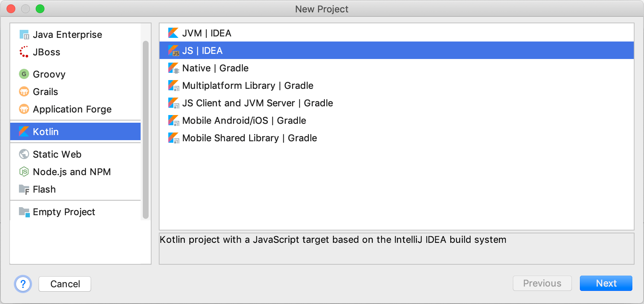644x304 pixels.
Task: Select Mobile Android/iOS | Gradle template
Action: [397, 121]
